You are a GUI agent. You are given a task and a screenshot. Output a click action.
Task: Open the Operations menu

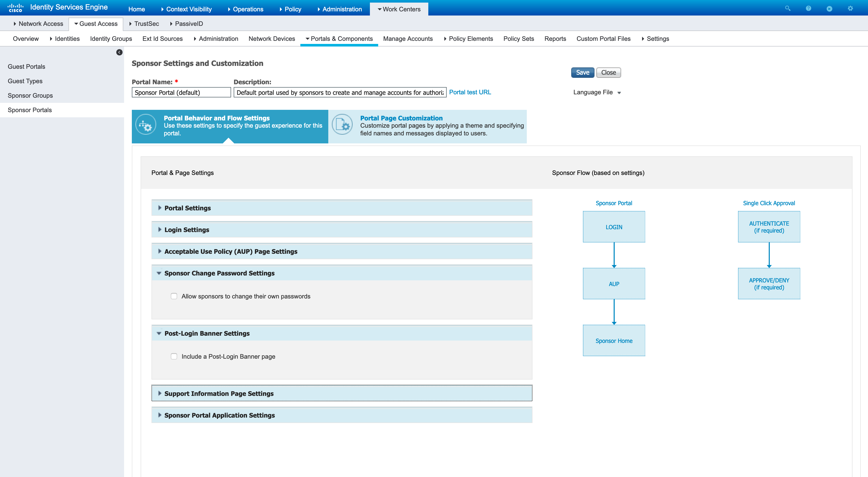(x=246, y=9)
